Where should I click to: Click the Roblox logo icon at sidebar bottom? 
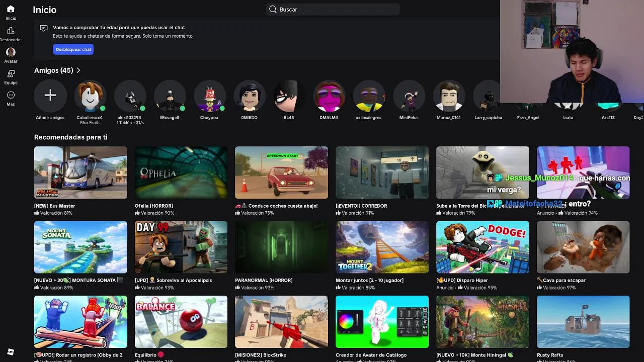pyautogui.click(x=11, y=352)
